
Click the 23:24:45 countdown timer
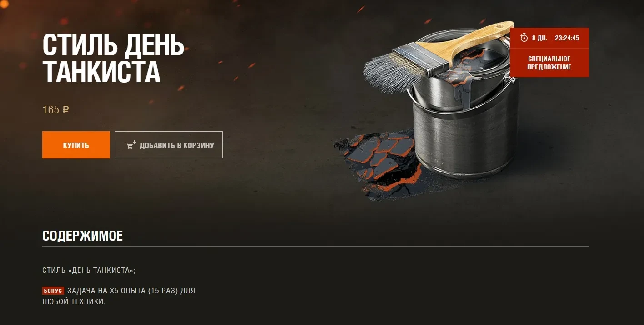click(567, 38)
